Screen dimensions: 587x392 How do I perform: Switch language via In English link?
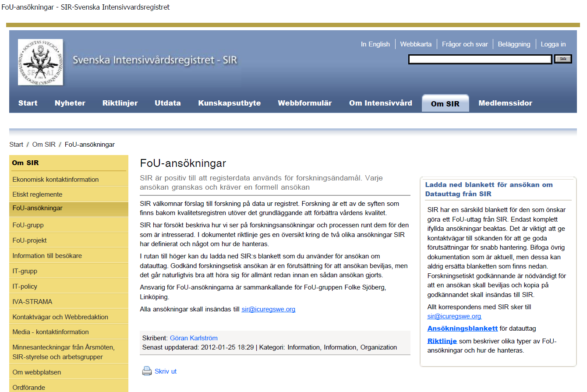(375, 44)
